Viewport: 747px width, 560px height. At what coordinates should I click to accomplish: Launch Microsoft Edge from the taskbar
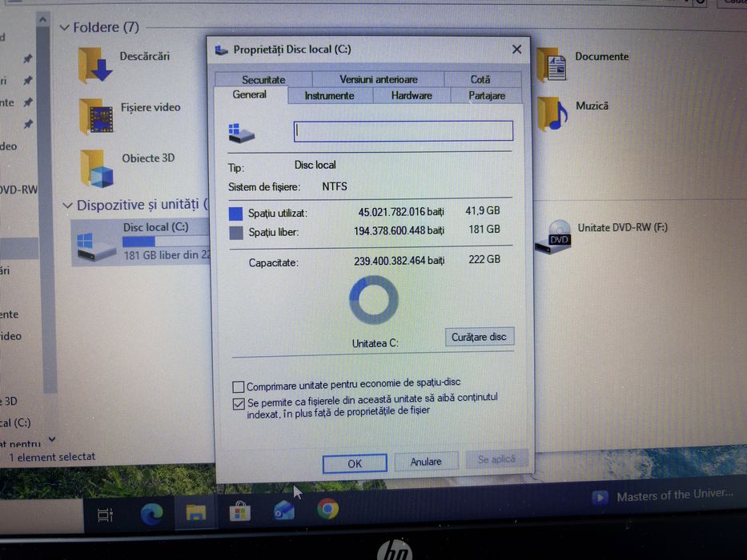click(x=151, y=514)
